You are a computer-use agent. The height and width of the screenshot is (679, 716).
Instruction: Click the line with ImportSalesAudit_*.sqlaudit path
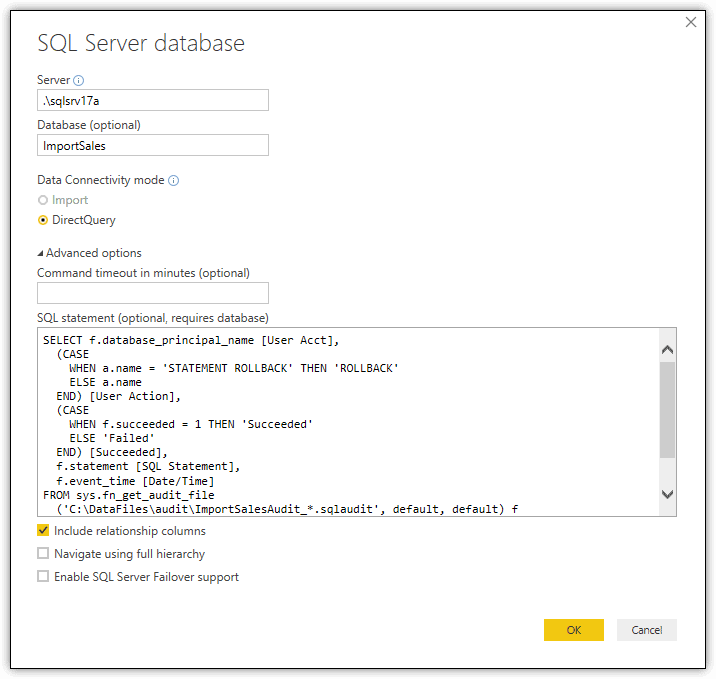click(x=287, y=509)
